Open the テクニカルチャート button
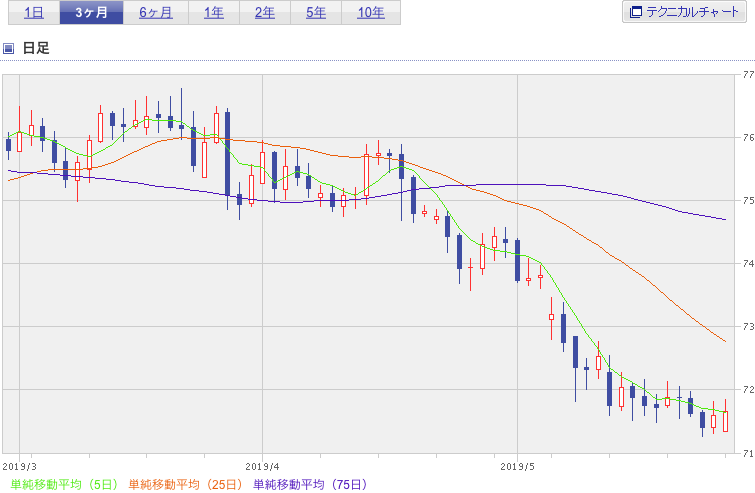This screenshot has width=755, height=493. [x=684, y=12]
